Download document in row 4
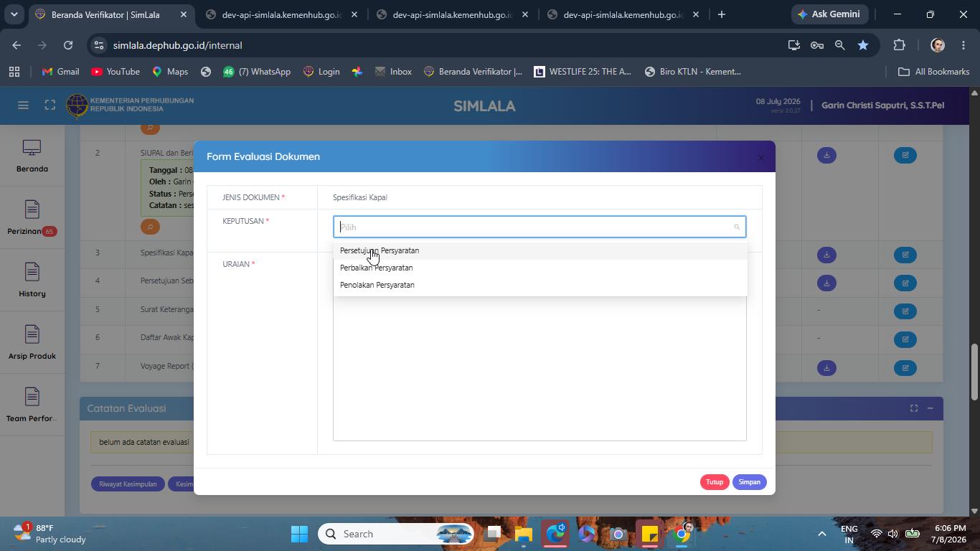The height and width of the screenshot is (551, 980). [826, 283]
